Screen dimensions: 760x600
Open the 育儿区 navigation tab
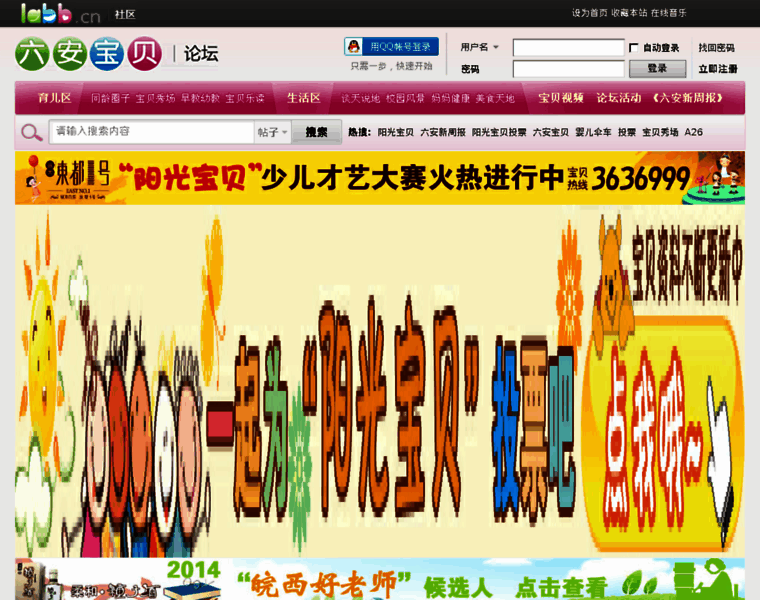tap(54, 98)
